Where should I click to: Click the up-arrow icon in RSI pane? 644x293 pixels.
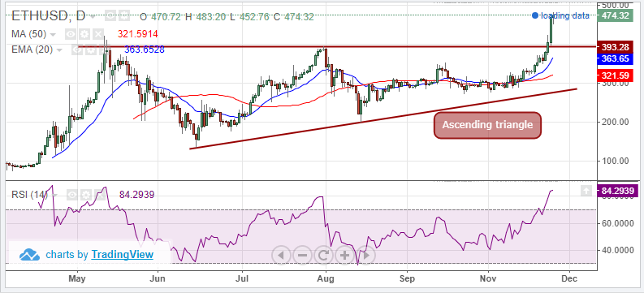click(586, 191)
